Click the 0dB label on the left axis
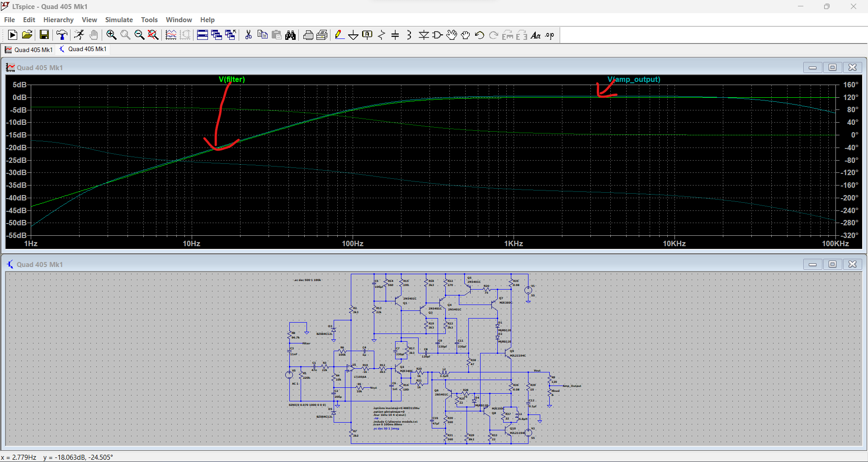The image size is (868, 462). pyautogui.click(x=19, y=97)
